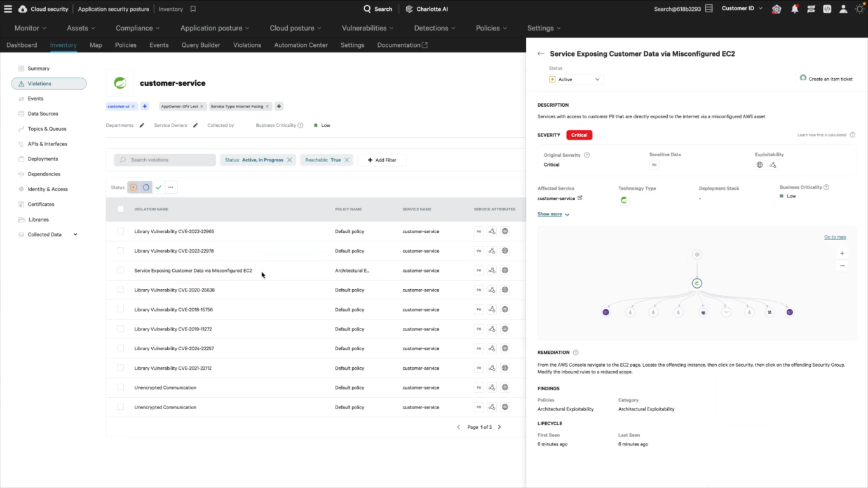Viewport: 868px width, 488px height.
Task: Expand Show more details
Action: click(553, 214)
